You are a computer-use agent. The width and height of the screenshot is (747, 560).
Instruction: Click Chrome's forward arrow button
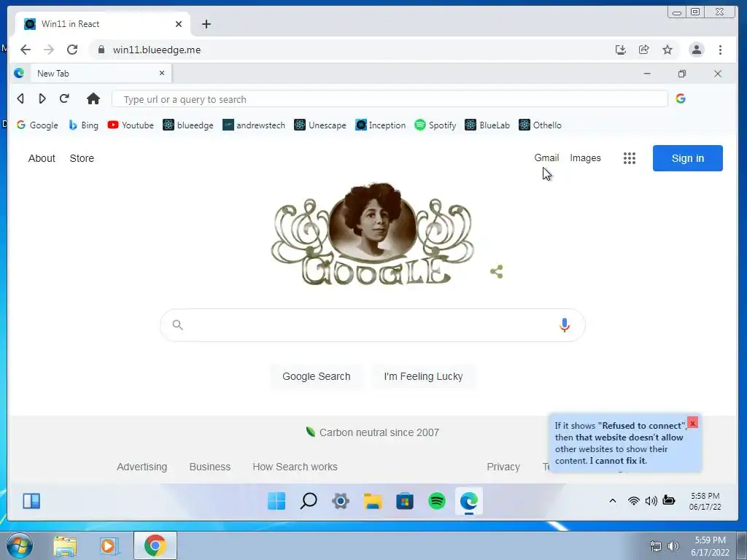click(x=49, y=50)
